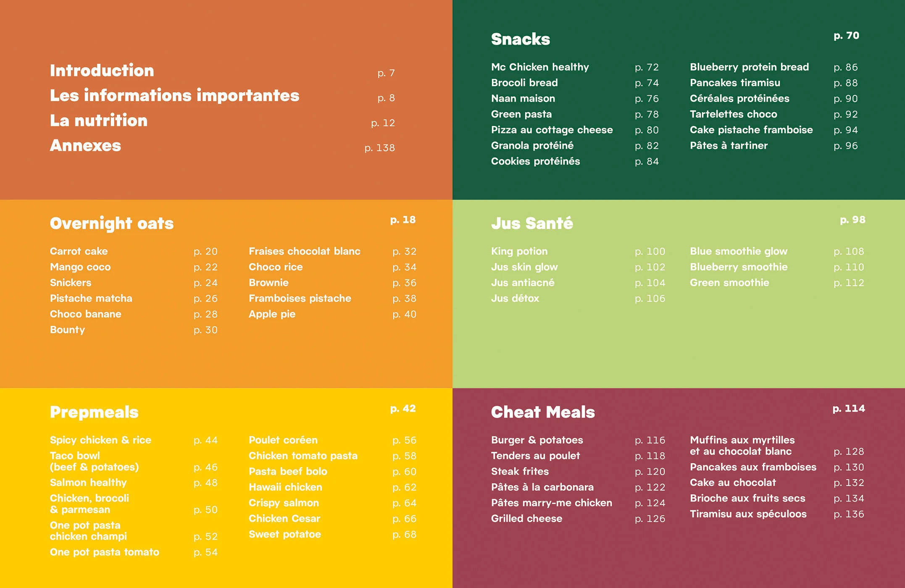Select Spicy chicken & rice recipe
Screen dimensions: 905x588
tap(100, 440)
